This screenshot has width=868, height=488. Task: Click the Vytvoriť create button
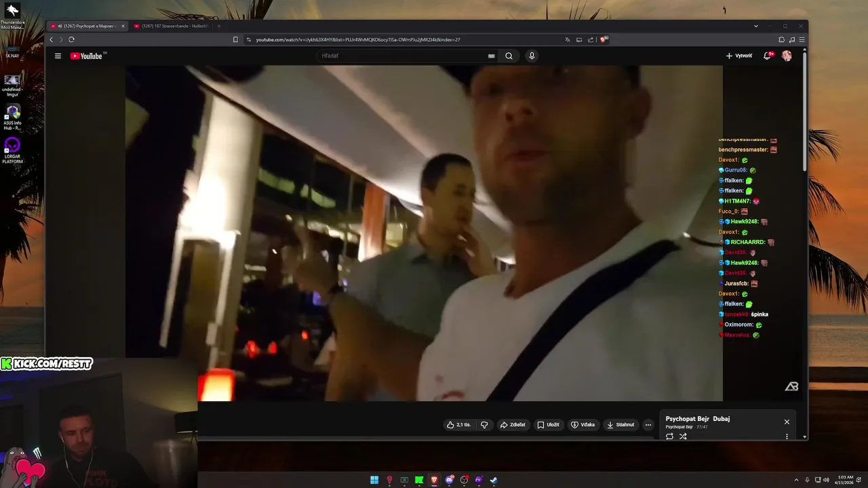pos(738,56)
